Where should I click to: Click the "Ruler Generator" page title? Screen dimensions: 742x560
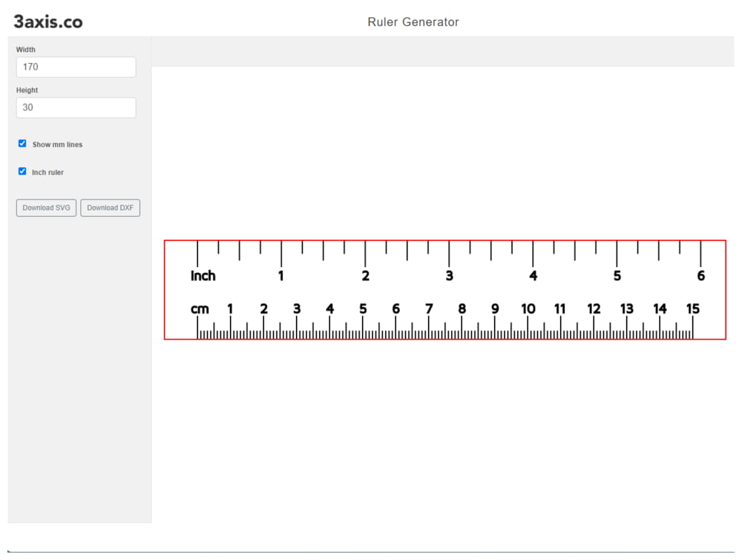coord(413,22)
